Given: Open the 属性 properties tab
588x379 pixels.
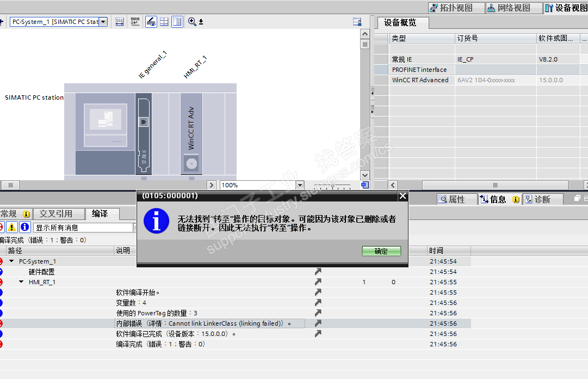Looking at the screenshot, I should click(x=457, y=199).
